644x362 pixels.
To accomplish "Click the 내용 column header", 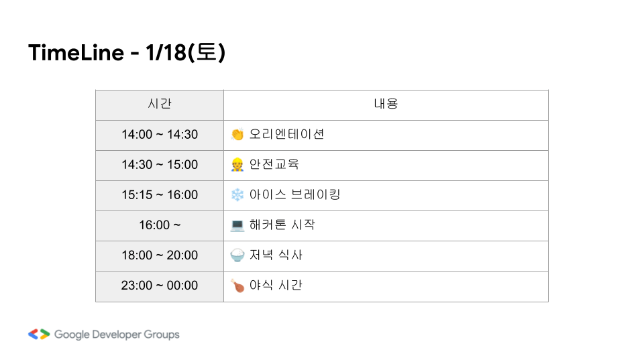I will coord(386,105).
